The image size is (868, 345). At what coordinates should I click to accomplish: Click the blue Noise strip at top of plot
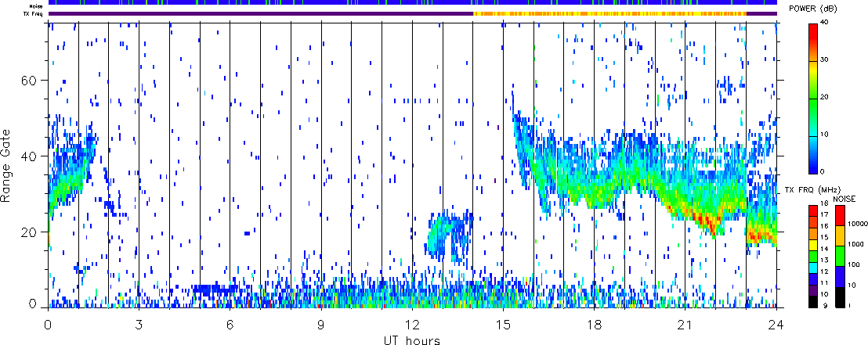pyautogui.click(x=413, y=2)
